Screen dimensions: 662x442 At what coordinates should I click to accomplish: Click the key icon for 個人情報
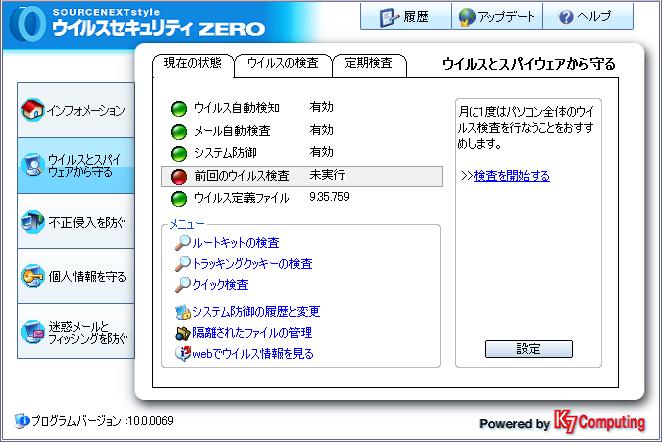33,276
